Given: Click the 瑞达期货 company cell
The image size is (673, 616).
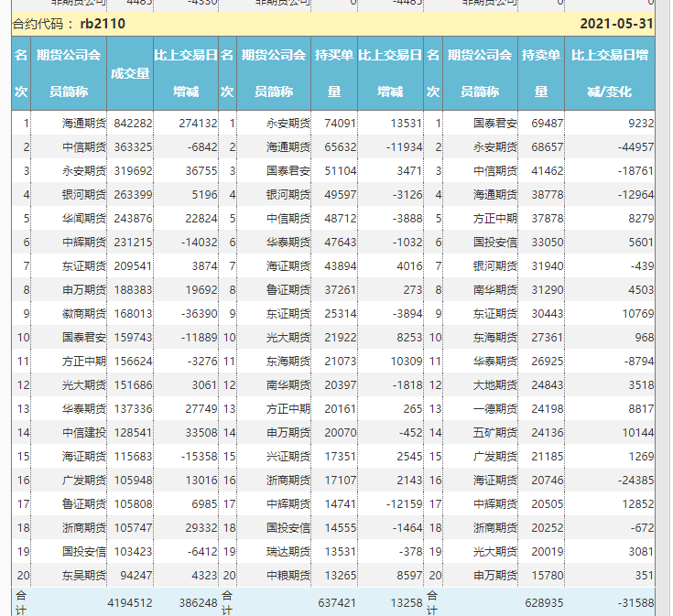Looking at the screenshot, I should (x=288, y=551).
